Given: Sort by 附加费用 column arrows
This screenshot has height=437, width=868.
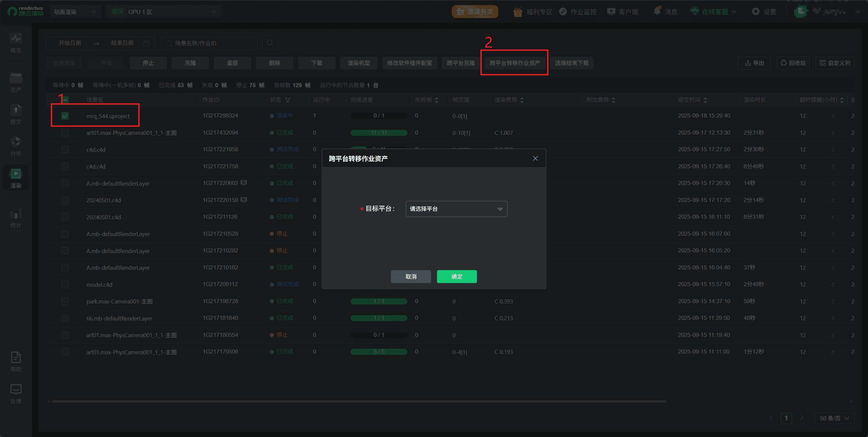Looking at the screenshot, I should tap(613, 100).
